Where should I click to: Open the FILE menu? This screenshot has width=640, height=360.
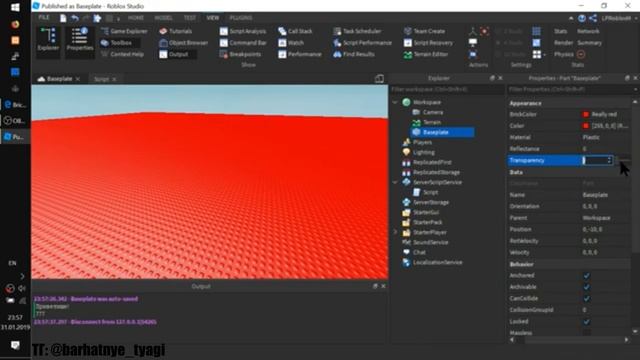[x=44, y=18]
